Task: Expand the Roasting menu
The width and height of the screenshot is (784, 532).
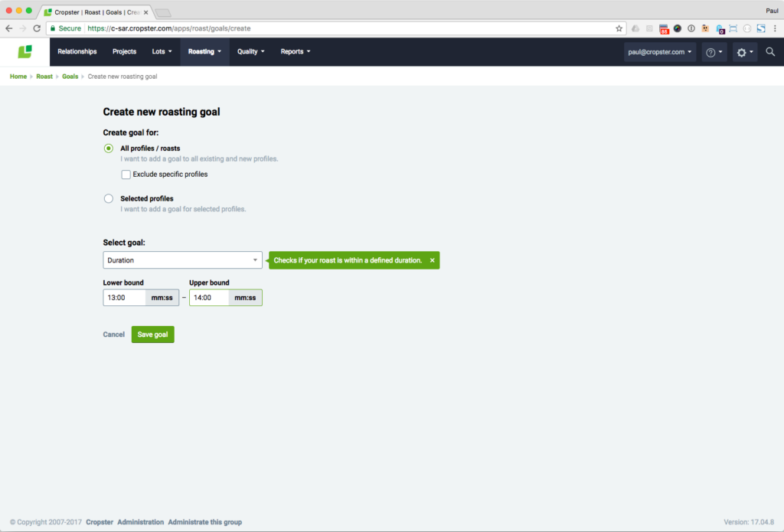Action: [x=204, y=51]
